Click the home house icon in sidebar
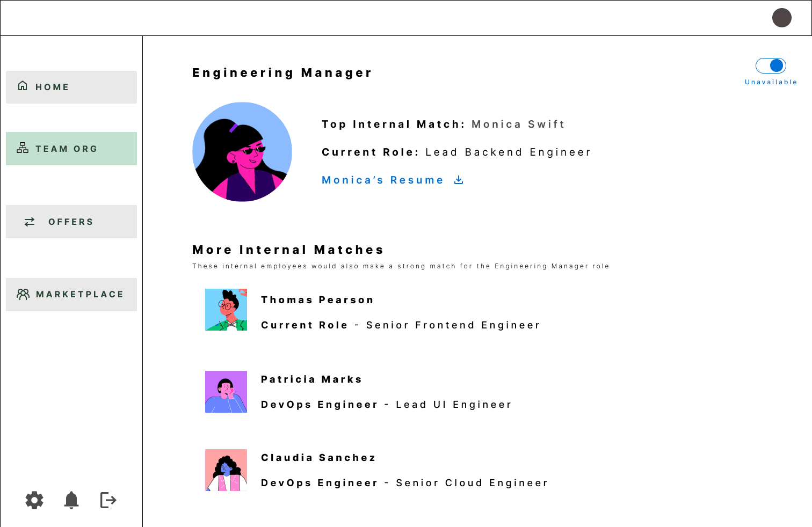Screen dimensions: 812x527 (x=23, y=86)
